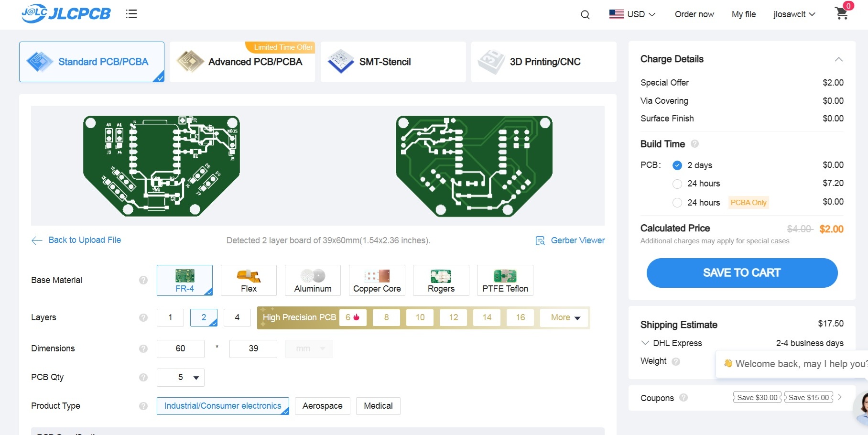Image resolution: width=868 pixels, height=435 pixels.
Task: Select 24 hours PCBA Only option
Action: tap(677, 203)
